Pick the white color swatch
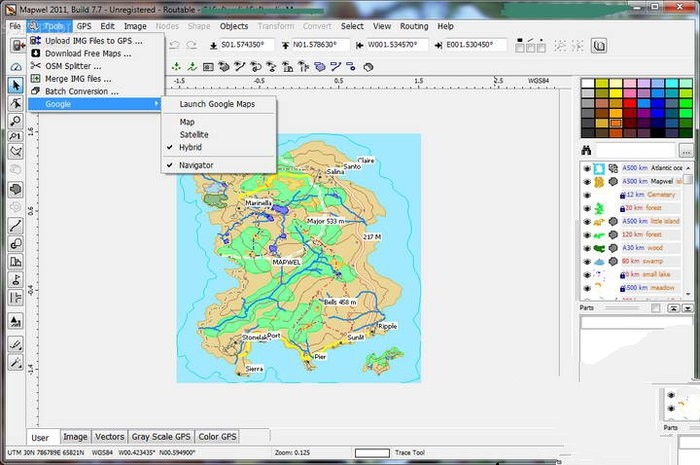The width and height of the screenshot is (700, 465). pyautogui.click(x=588, y=83)
